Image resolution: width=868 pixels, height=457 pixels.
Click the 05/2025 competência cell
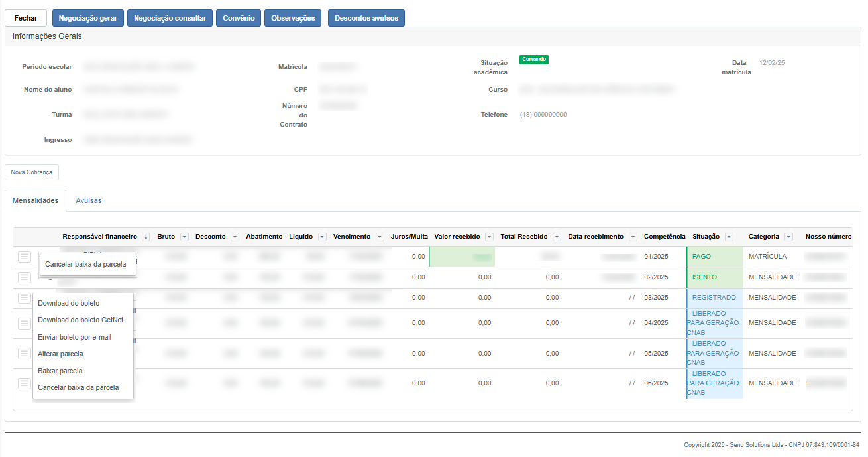coord(656,354)
